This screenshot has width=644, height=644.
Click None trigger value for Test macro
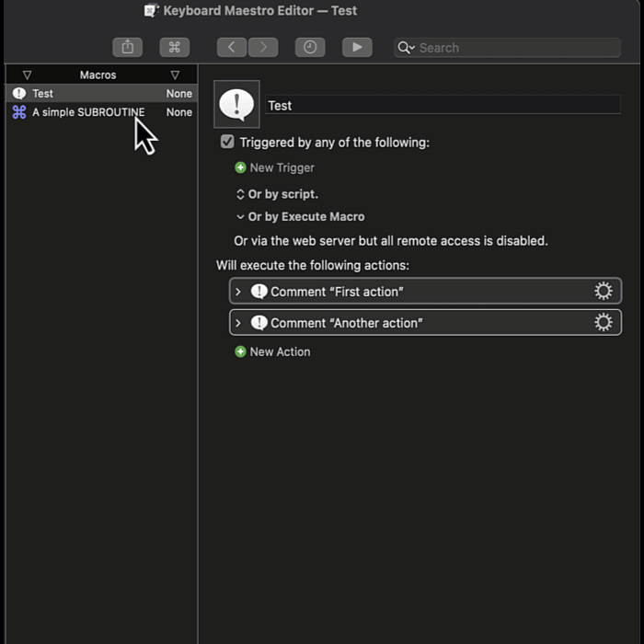pyautogui.click(x=179, y=94)
